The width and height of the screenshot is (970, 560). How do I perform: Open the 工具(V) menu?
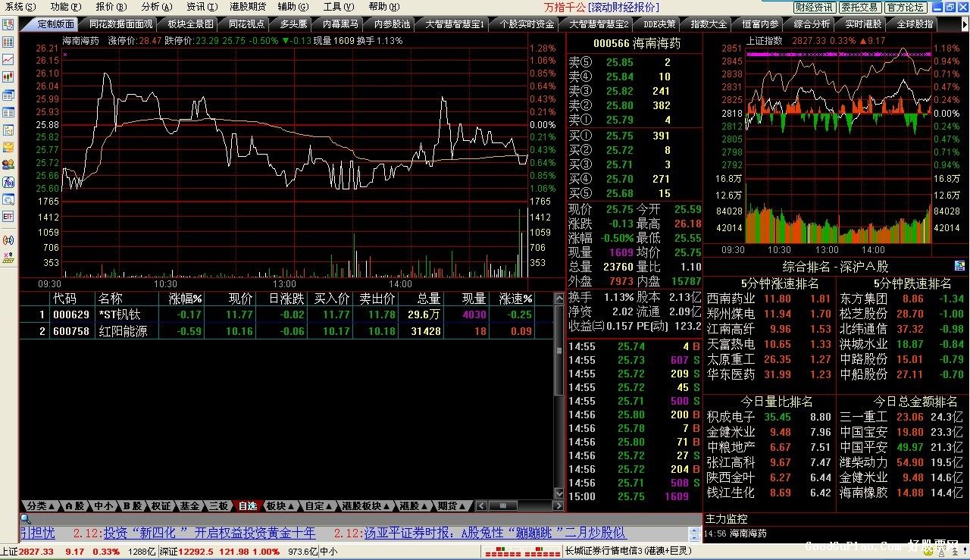[339, 6]
